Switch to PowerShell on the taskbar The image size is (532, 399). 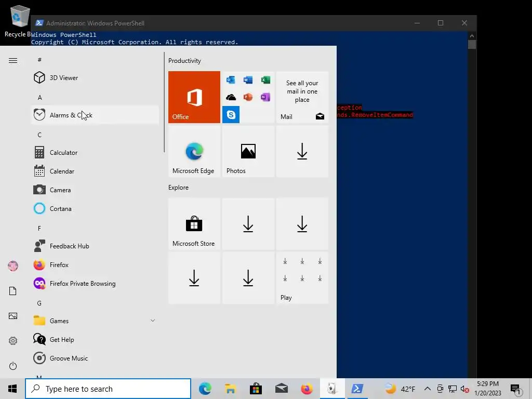click(x=357, y=389)
